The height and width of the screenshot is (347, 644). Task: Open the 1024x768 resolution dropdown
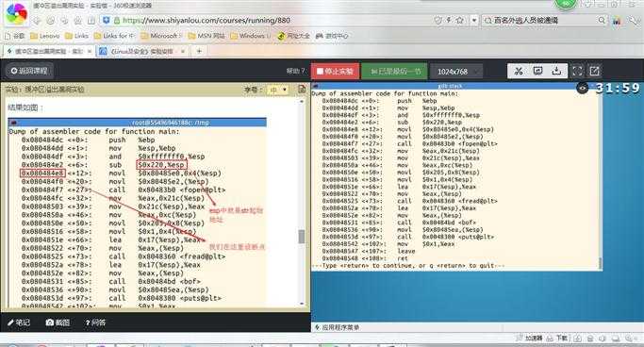click(456, 72)
